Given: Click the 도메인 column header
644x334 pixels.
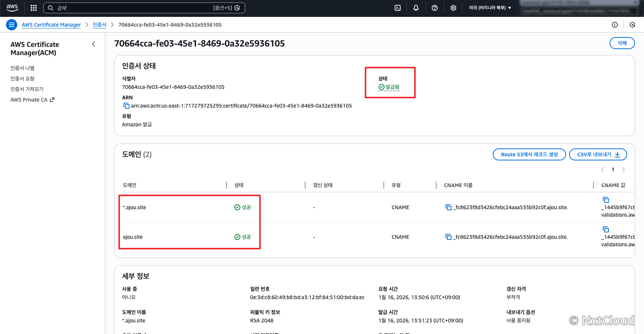Looking at the screenshot, I should 130,185.
